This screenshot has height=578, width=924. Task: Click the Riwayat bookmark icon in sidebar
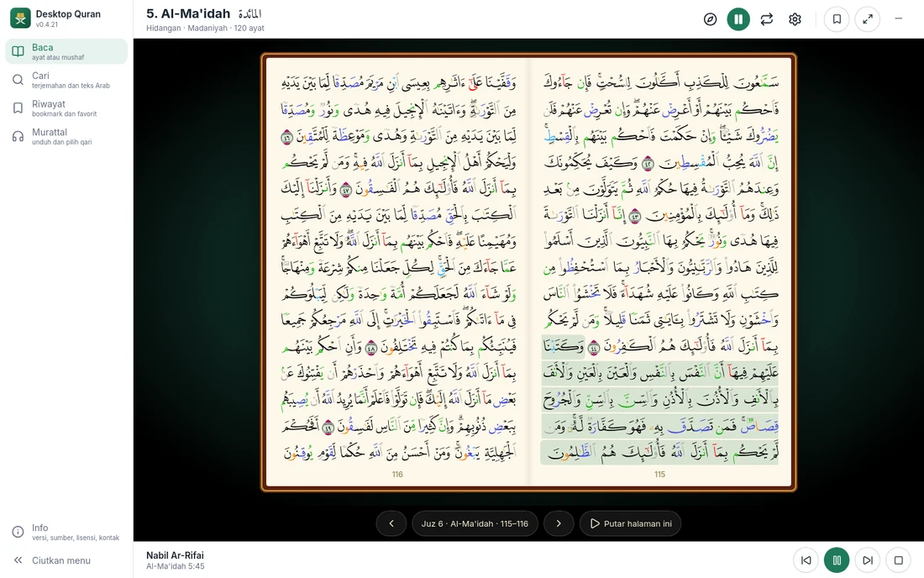(x=18, y=108)
